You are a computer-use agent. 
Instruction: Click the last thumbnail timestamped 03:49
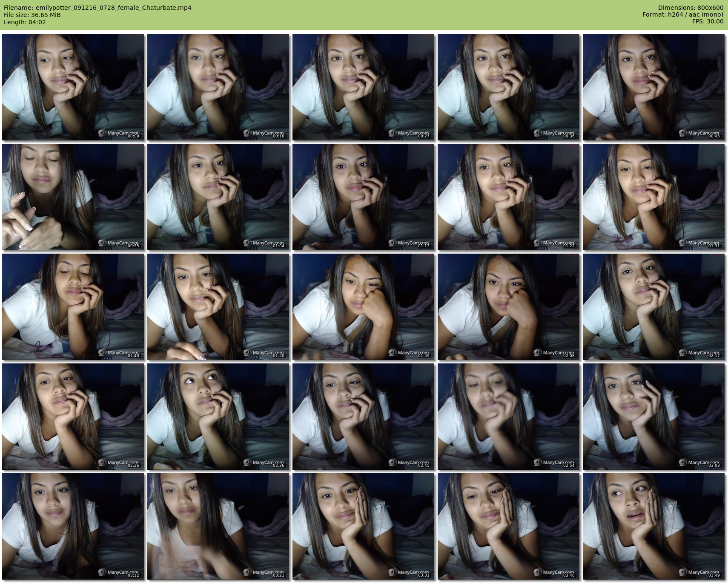tap(654, 526)
